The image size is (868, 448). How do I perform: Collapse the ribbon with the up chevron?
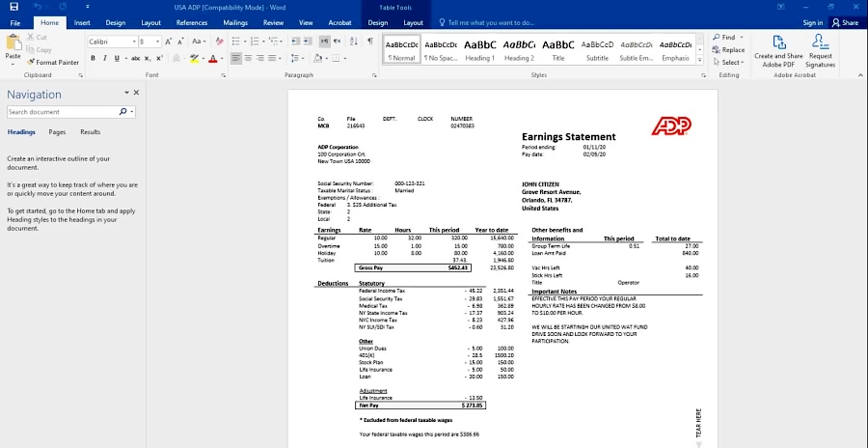coord(860,75)
